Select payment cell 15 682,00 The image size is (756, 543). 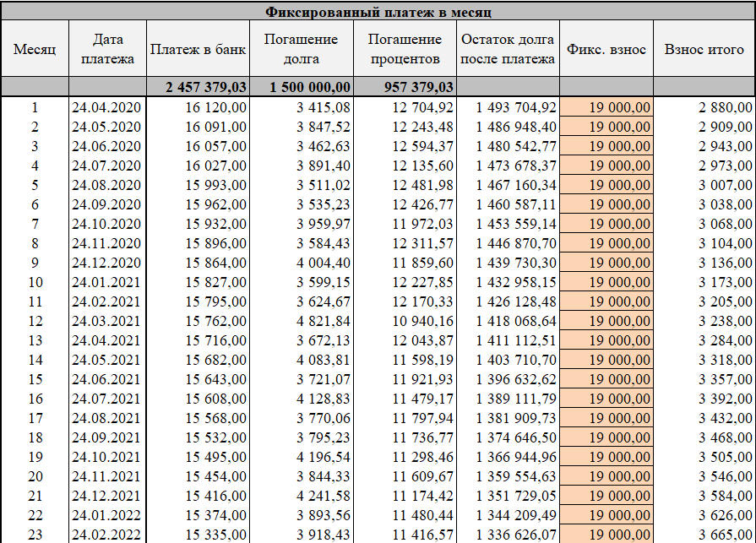click(x=198, y=360)
